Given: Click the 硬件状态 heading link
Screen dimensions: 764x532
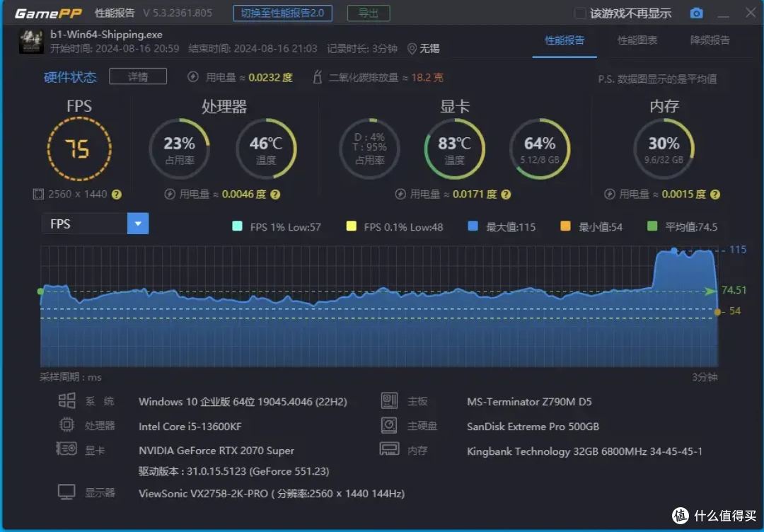Looking at the screenshot, I should pos(70,77).
